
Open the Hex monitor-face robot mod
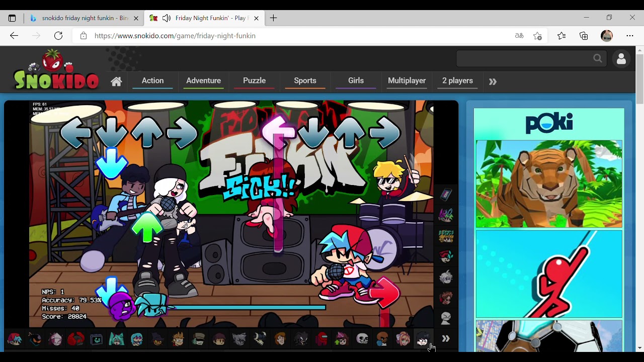click(x=96, y=339)
